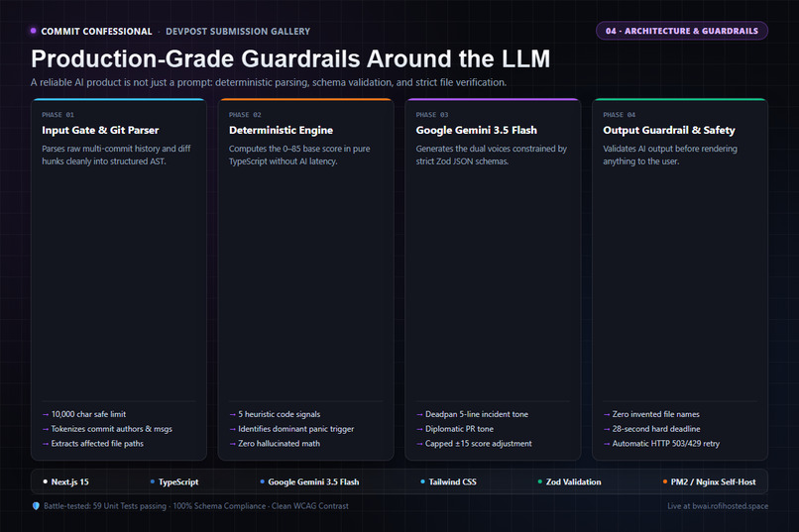Click 'Zero invented file names' bullet
This screenshot has height=532, width=799.
tap(651, 414)
